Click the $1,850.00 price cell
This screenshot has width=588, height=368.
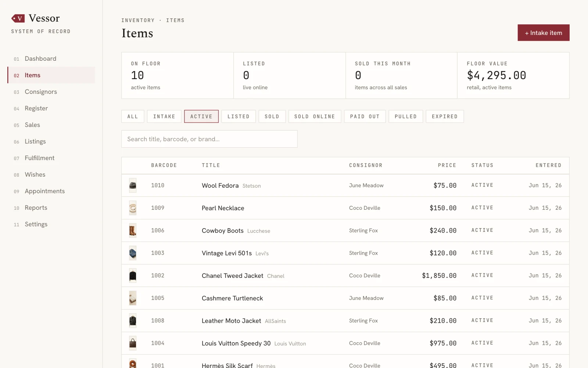tap(439, 276)
